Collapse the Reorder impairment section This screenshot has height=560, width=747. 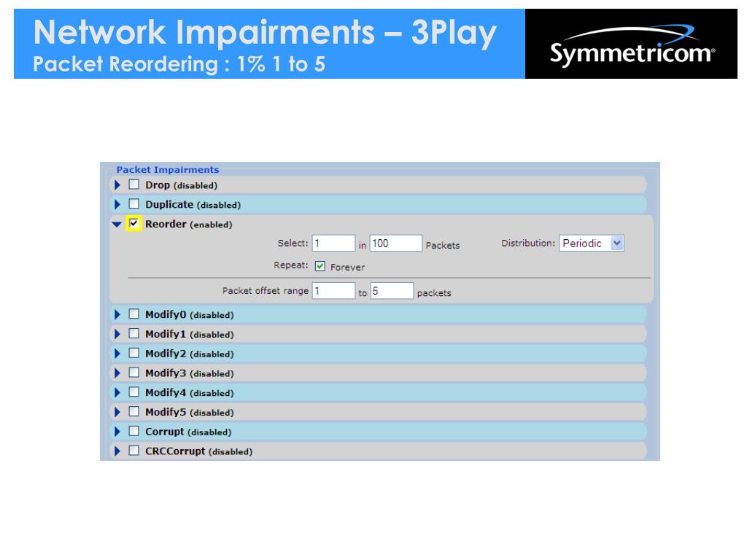pos(117,224)
